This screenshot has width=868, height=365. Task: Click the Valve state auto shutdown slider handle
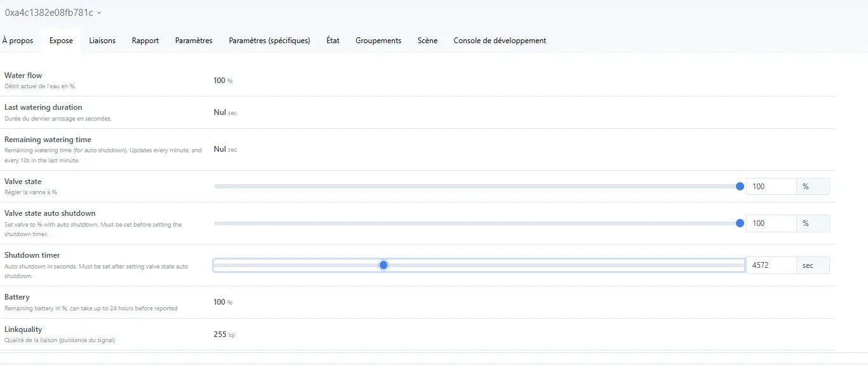(x=740, y=223)
